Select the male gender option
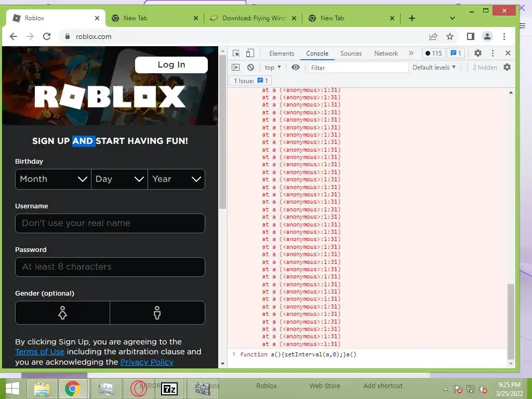Screen dimensions: 532x399 (157, 313)
